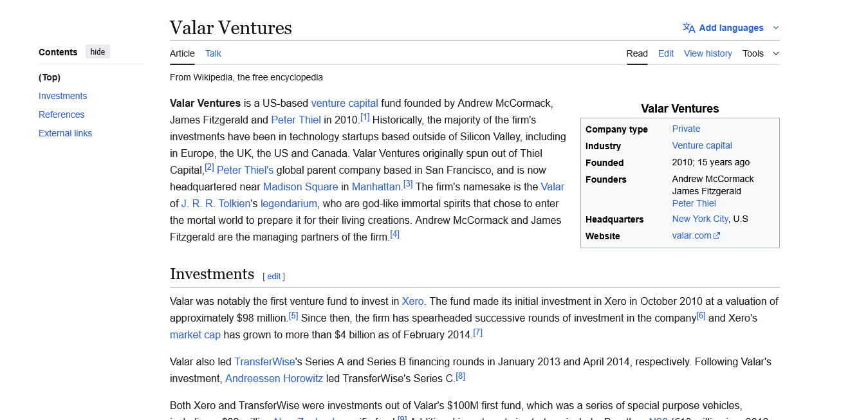Switch to the Talk tab

click(213, 53)
